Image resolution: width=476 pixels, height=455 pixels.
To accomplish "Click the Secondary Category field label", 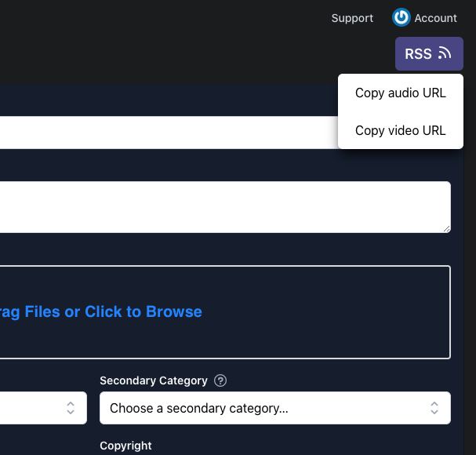I will 154,380.
